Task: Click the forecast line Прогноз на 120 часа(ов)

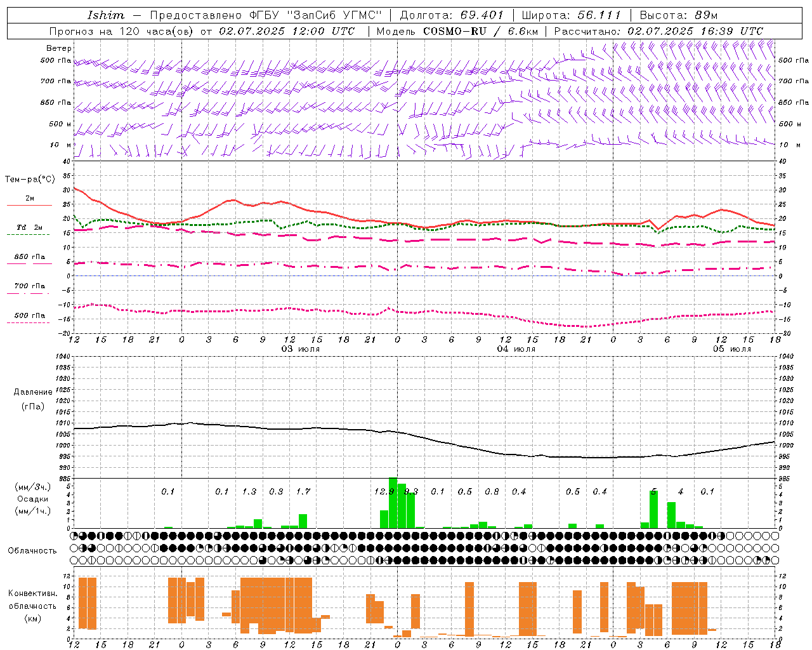Action: [122, 31]
